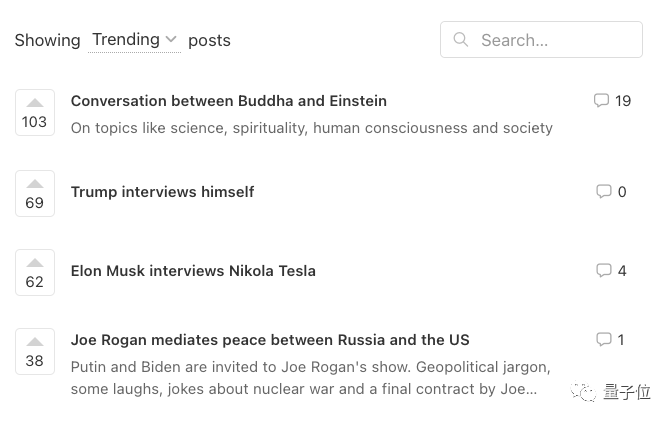This screenshot has height=421, width=672.
Task: Select the Putin and Biden post description
Action: click(x=311, y=378)
